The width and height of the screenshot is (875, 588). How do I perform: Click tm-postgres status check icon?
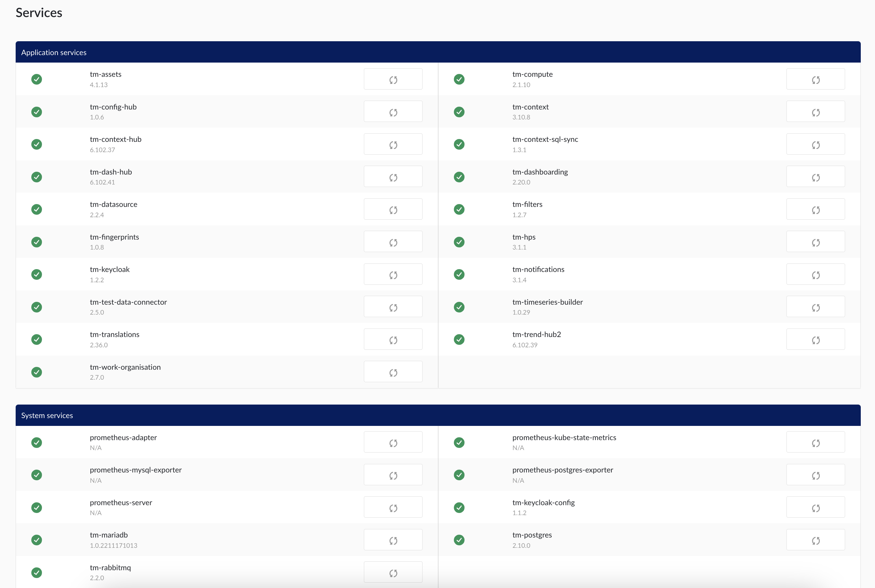[459, 540]
